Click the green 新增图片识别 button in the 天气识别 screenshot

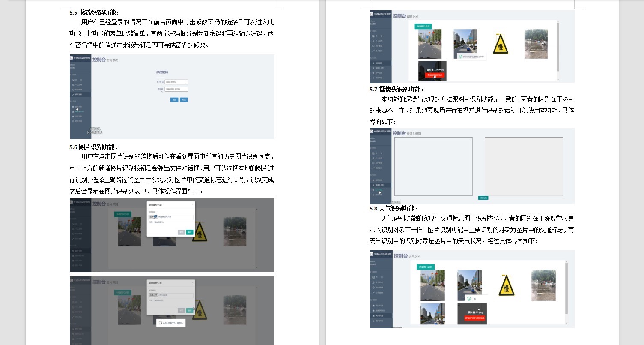click(x=426, y=267)
